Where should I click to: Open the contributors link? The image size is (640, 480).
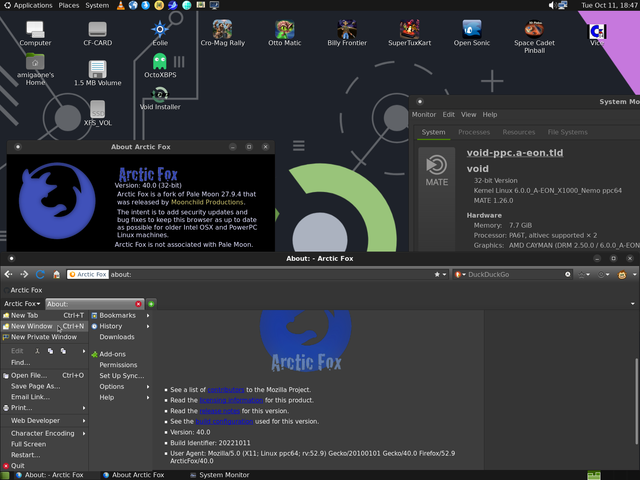(x=226, y=390)
